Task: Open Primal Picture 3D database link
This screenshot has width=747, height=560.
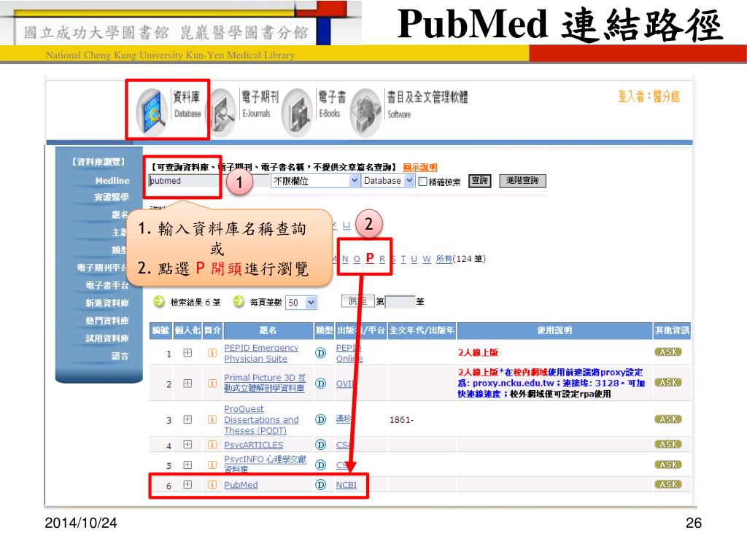Action: [265, 383]
